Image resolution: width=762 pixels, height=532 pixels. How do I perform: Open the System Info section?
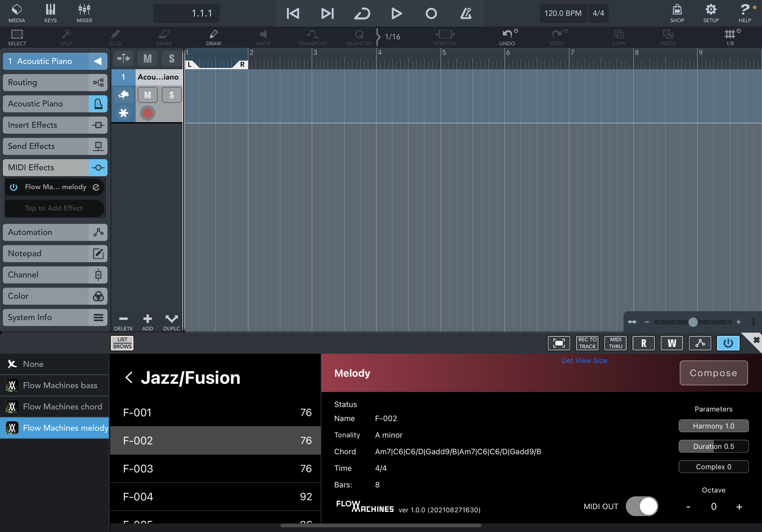pyautogui.click(x=55, y=317)
